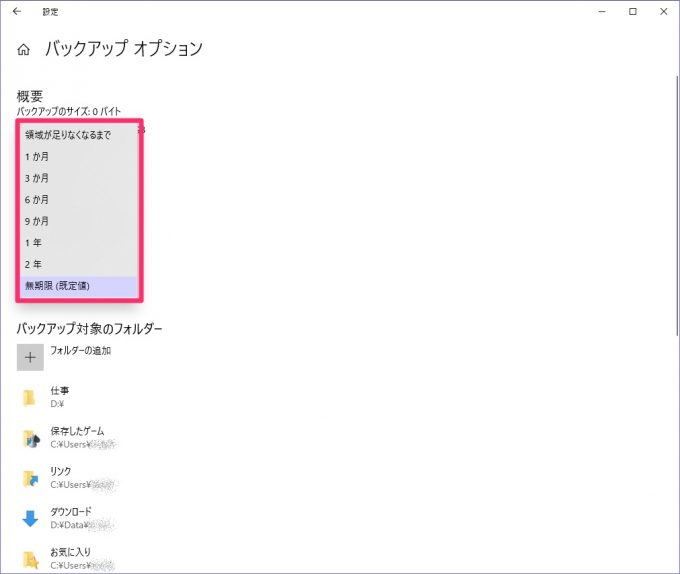Select リンク entry text

61,471
